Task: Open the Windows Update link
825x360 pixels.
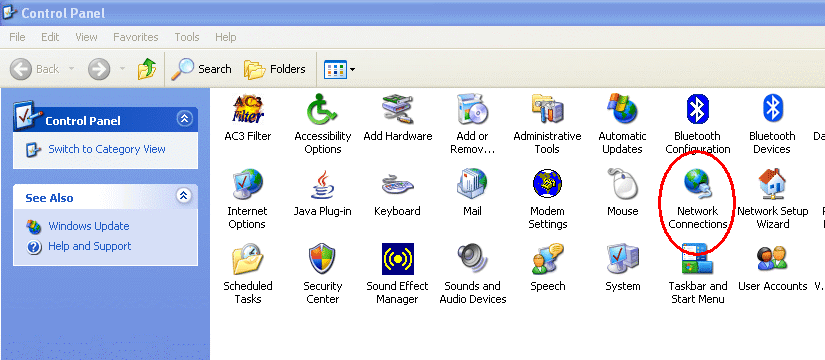Action: (88, 226)
